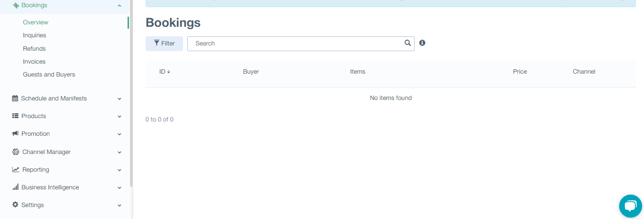Click the Promotion megaphone icon

(x=15, y=134)
